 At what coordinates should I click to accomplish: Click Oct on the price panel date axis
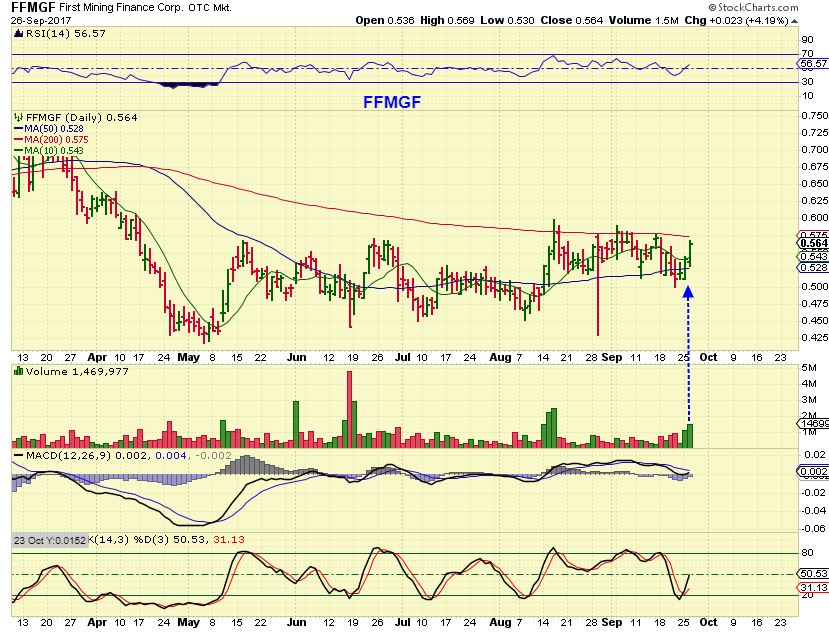708,358
